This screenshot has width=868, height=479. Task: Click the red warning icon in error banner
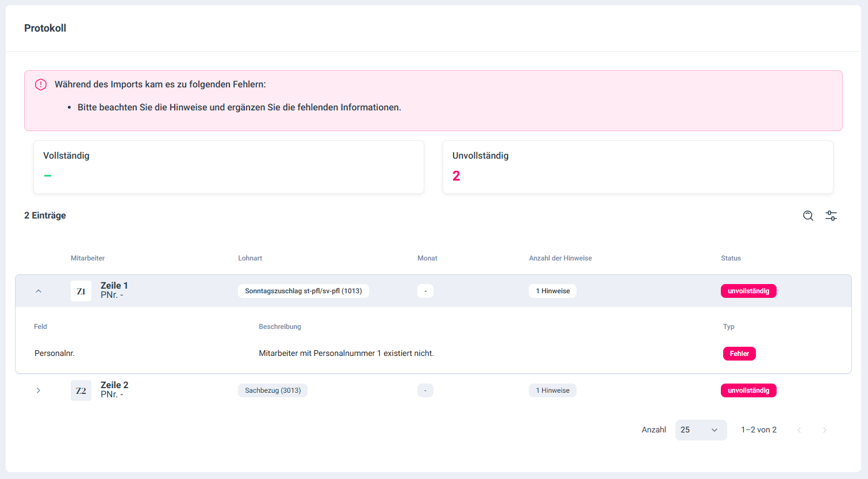(x=41, y=85)
